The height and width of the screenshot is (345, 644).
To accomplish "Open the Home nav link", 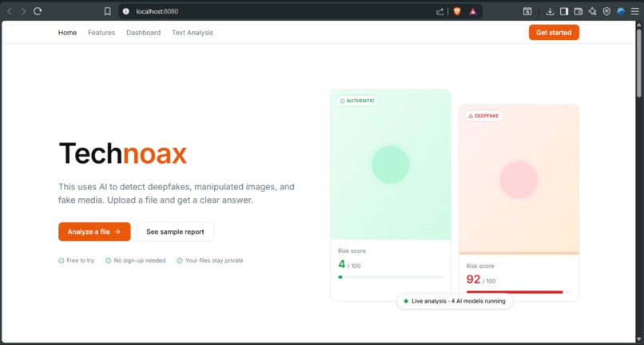I will (67, 33).
